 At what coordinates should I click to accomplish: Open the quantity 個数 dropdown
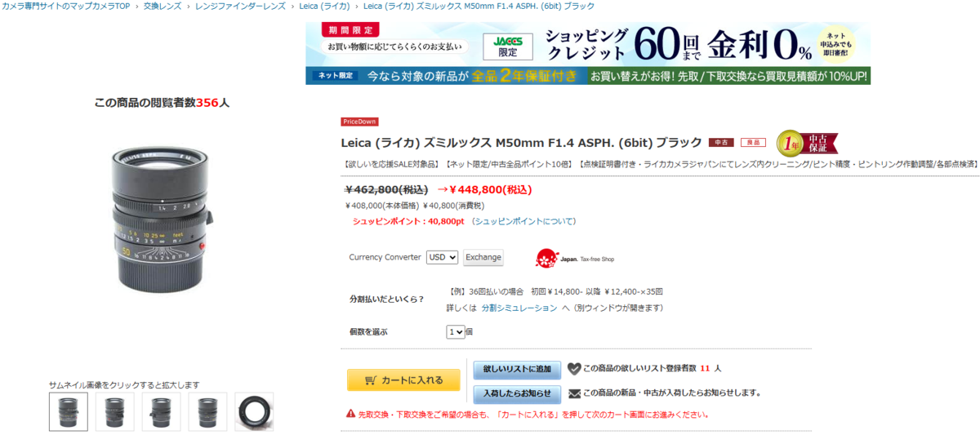pyautogui.click(x=455, y=331)
